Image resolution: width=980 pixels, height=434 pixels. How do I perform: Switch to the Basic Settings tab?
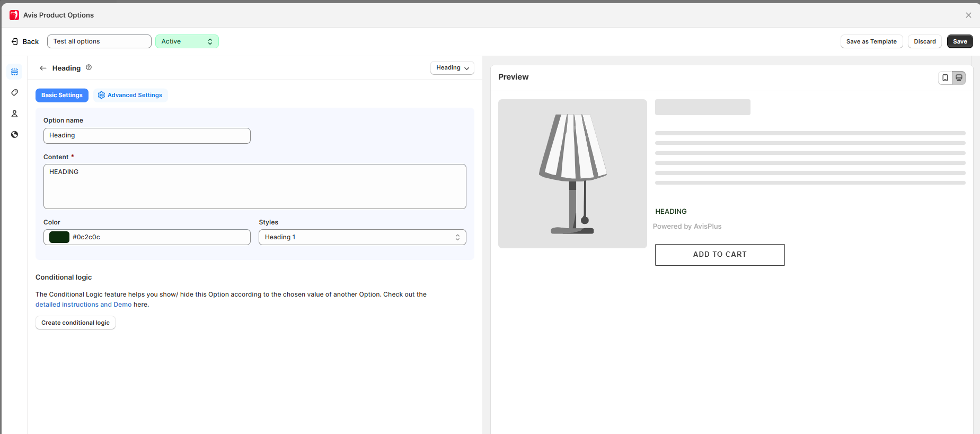(x=62, y=95)
